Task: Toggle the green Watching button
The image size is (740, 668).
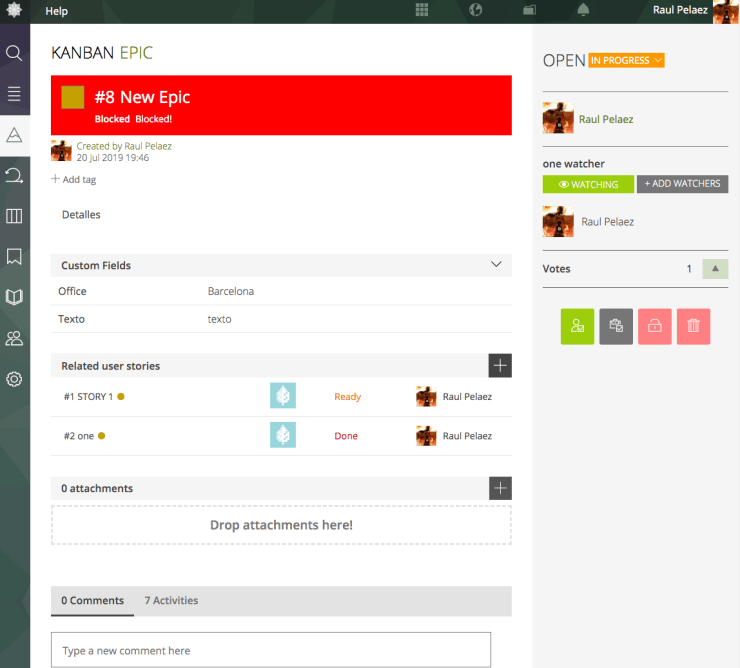Action: tap(587, 184)
